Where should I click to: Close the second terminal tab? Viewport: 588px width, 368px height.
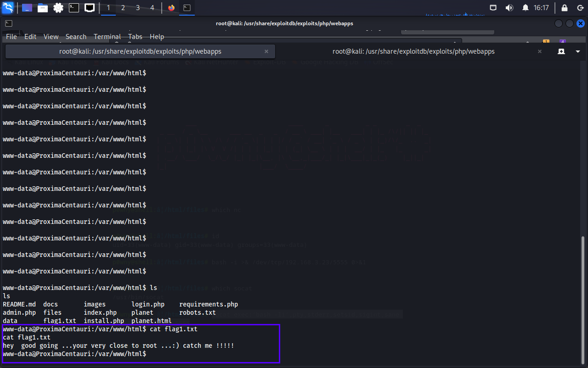pyautogui.click(x=540, y=51)
